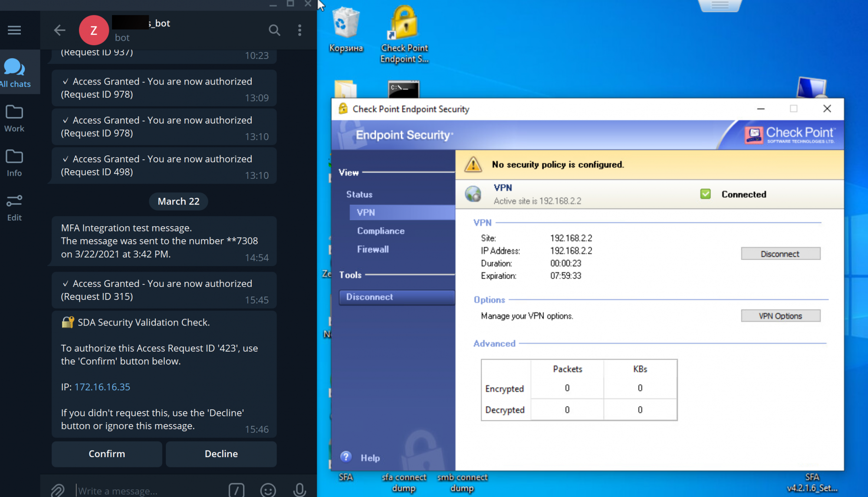Image resolution: width=868 pixels, height=497 pixels.
Task: Open the Telegram hamburger menu
Action: (14, 30)
